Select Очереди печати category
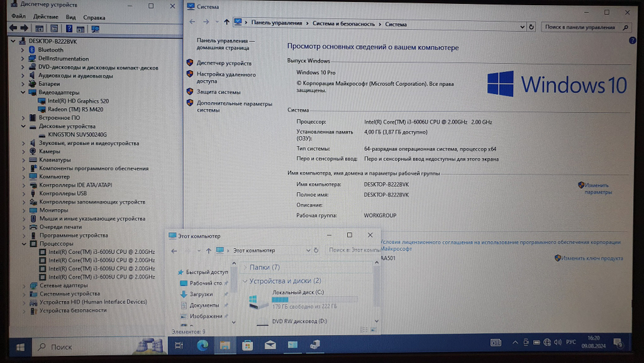This screenshot has height=363, width=644. coord(61,227)
